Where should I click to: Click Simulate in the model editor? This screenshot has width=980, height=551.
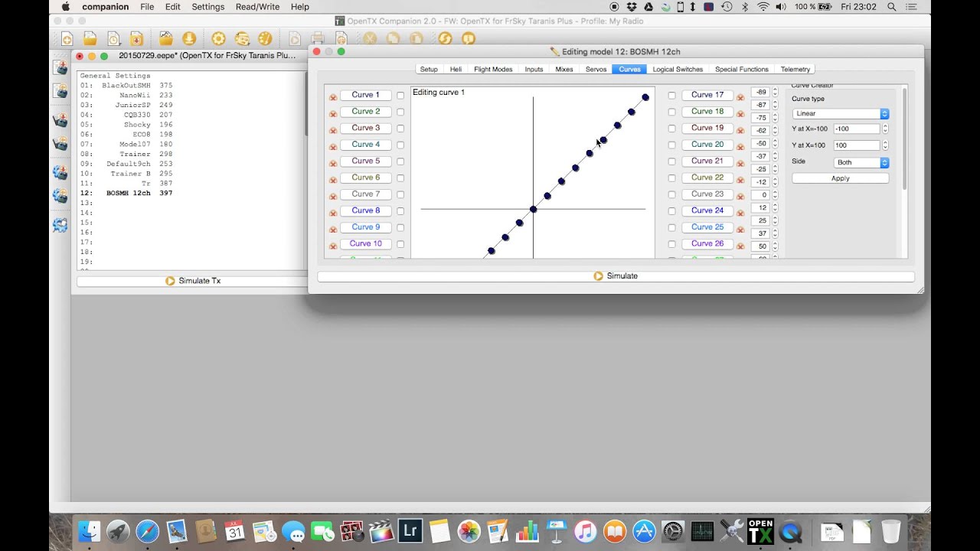[x=616, y=276]
